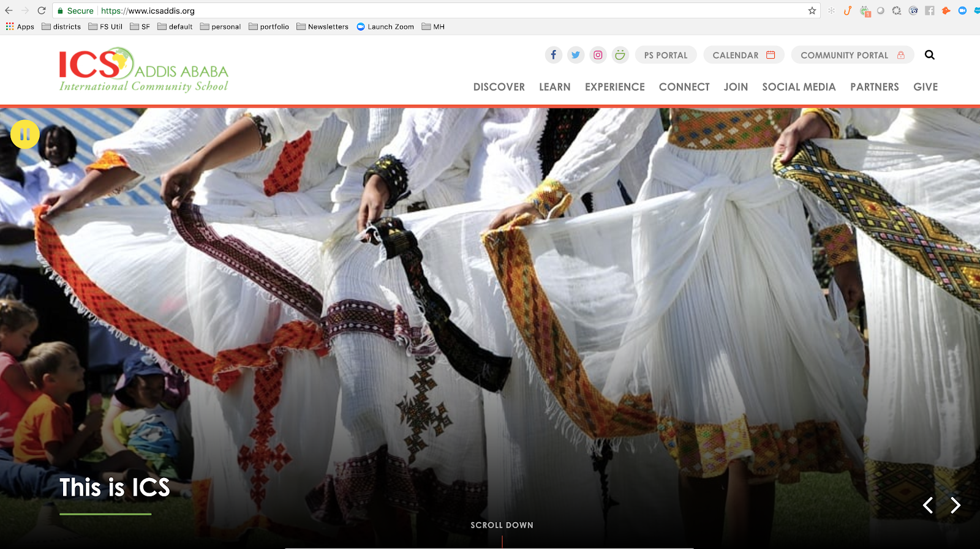Screen dimensions: 980x549
Task: Open the COMMUNITY PORTAL button
Action: click(x=853, y=55)
